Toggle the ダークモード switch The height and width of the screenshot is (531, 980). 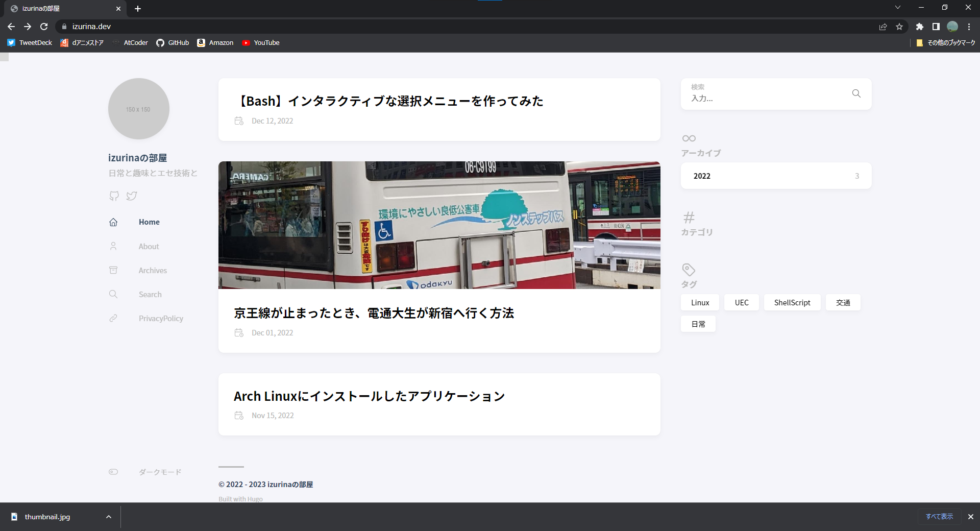point(113,472)
